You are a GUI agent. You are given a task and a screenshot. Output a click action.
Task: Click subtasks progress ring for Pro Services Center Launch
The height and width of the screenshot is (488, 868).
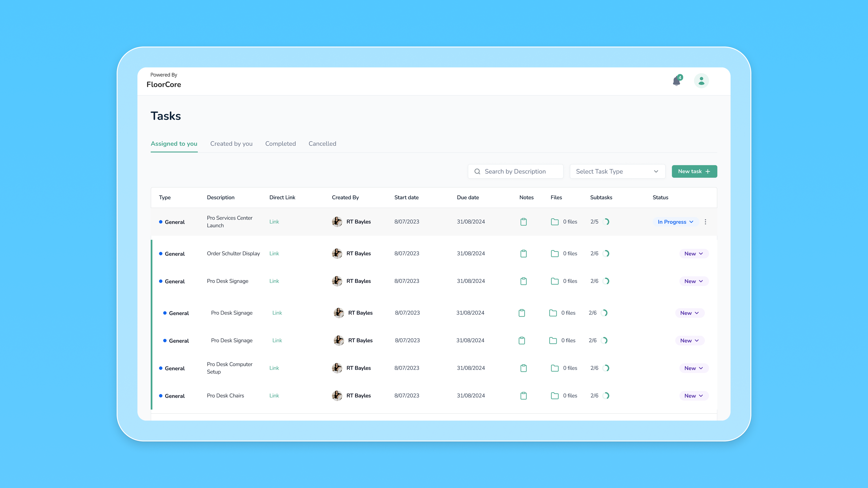(x=606, y=222)
